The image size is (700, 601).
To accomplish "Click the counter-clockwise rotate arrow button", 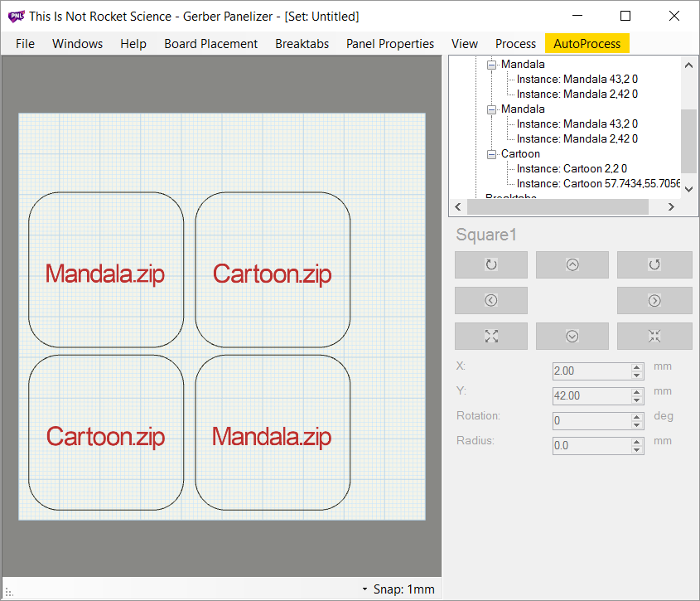I will (x=654, y=264).
